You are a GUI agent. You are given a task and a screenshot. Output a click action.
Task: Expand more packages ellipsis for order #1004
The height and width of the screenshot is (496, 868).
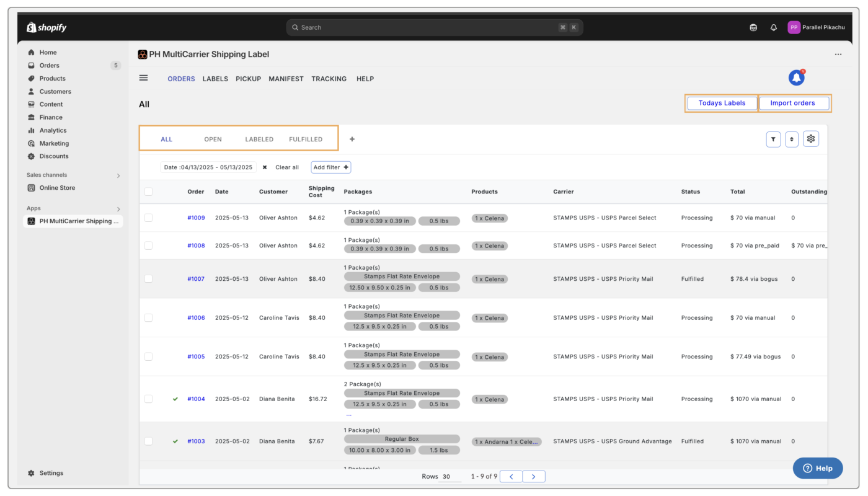click(x=348, y=414)
